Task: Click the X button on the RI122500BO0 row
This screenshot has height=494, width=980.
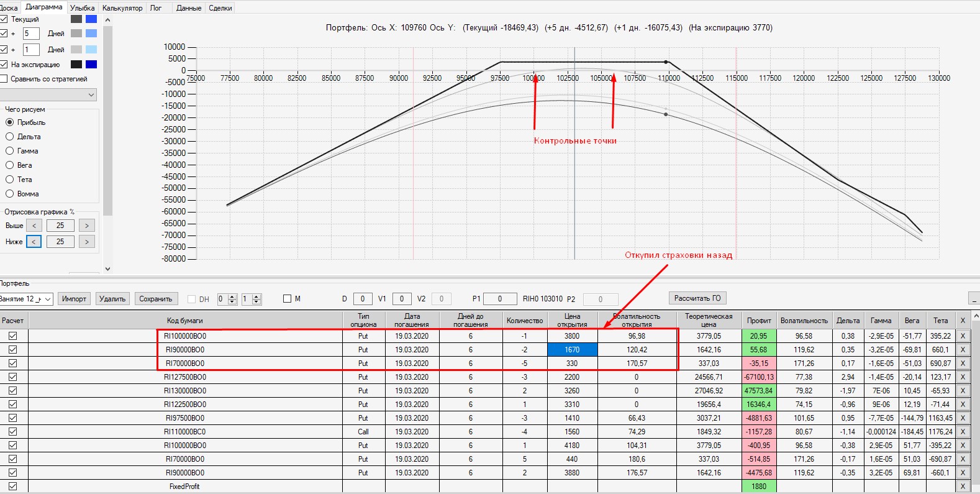Action: coord(963,405)
